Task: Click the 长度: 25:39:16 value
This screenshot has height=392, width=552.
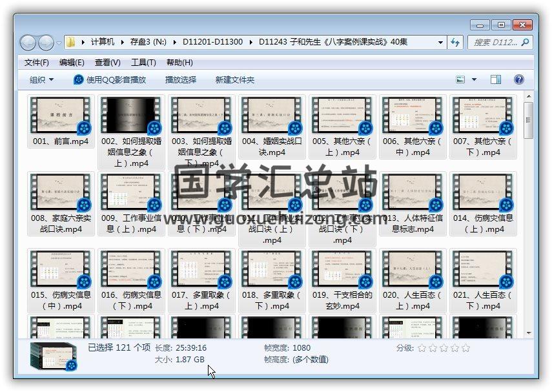Action: pyautogui.click(x=191, y=348)
